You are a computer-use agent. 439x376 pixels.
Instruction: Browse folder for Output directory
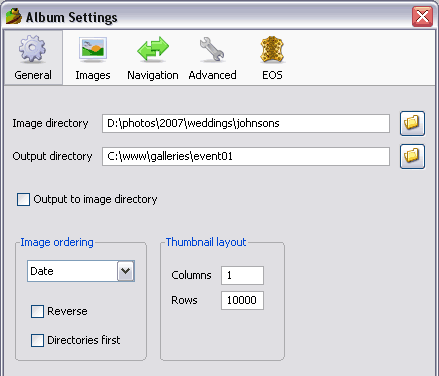pyautogui.click(x=412, y=156)
